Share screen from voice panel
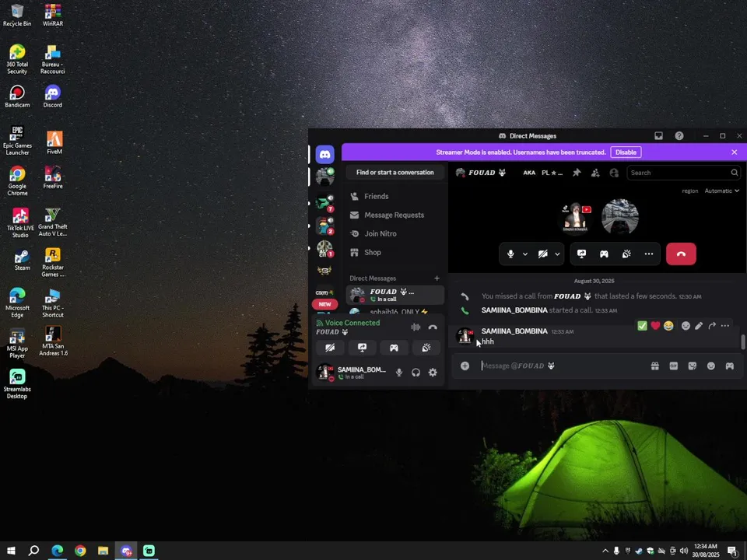Image resolution: width=747 pixels, height=560 pixels. click(x=362, y=348)
